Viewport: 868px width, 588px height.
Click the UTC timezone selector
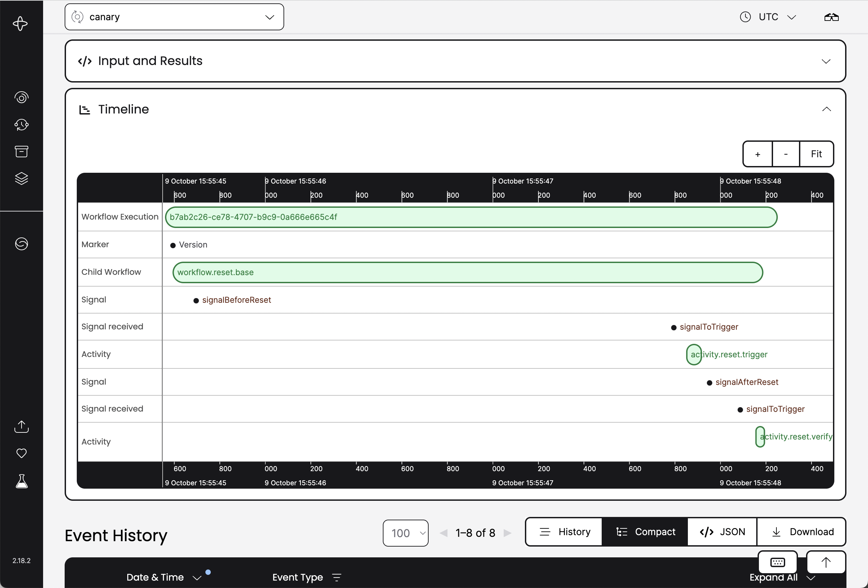pos(768,17)
